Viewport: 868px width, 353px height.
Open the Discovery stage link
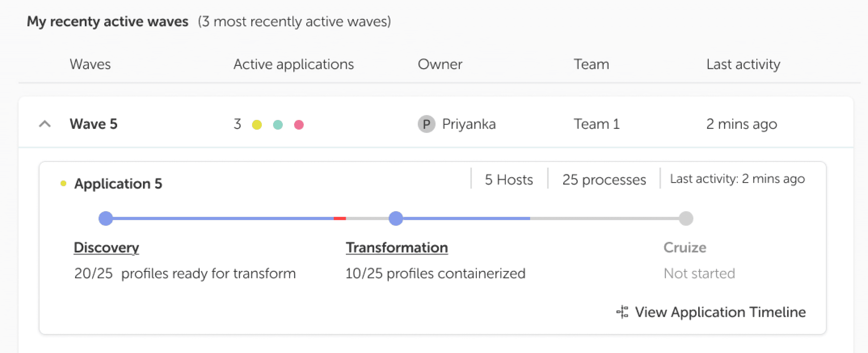[x=106, y=248]
